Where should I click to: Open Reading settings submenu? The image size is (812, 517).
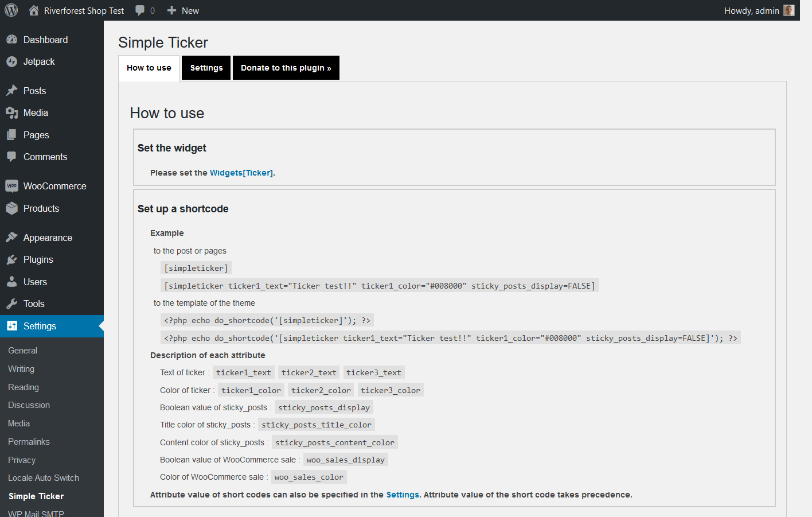point(24,387)
